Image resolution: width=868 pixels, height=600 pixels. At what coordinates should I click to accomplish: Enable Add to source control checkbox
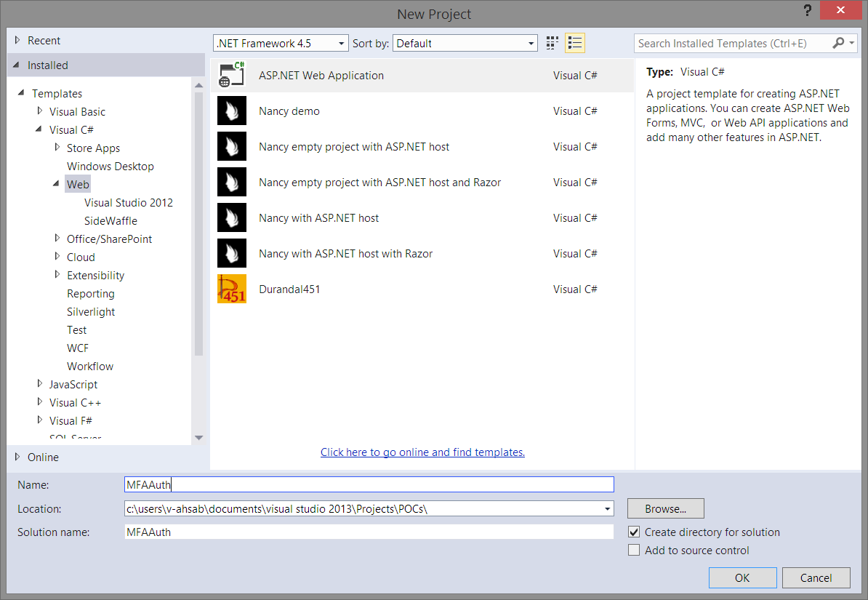[634, 550]
